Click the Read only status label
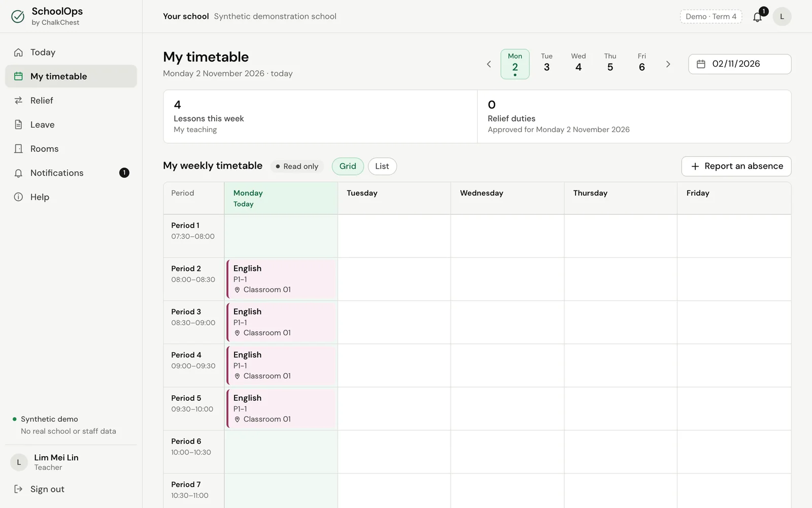The height and width of the screenshot is (508, 812). tap(297, 166)
